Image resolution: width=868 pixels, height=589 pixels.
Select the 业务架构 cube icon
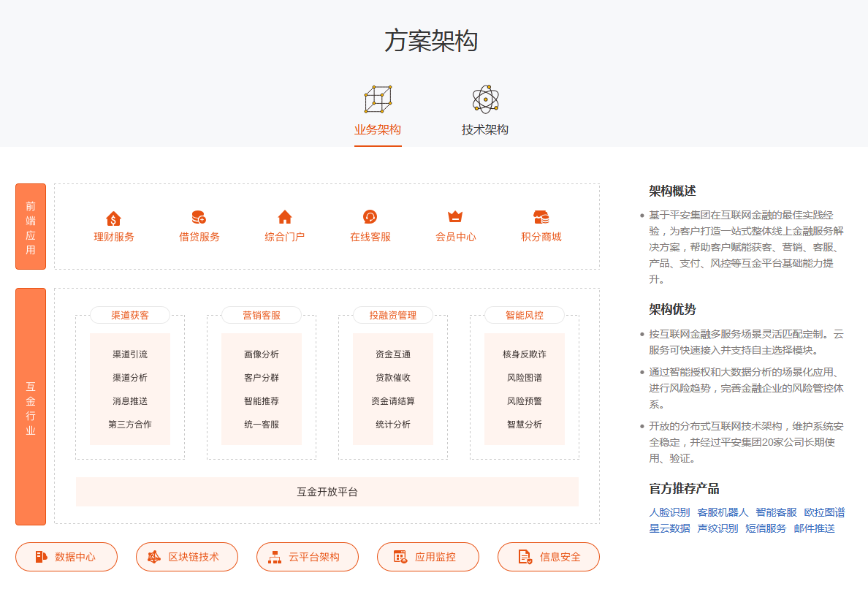[378, 99]
